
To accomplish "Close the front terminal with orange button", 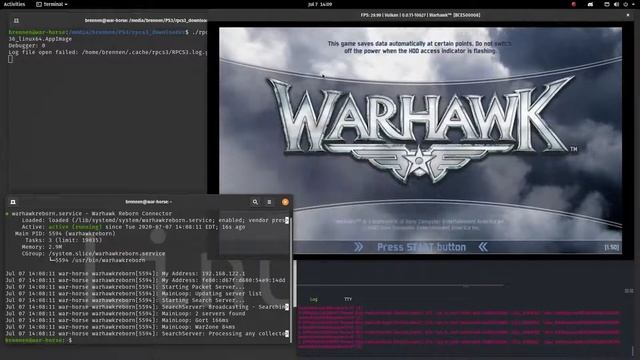I will pyautogui.click(x=285, y=202).
